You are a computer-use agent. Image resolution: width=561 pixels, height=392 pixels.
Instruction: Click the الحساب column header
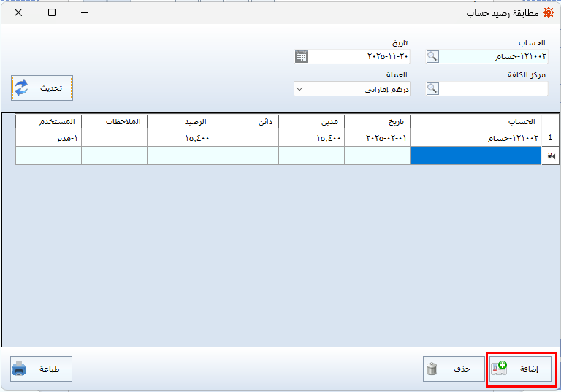click(476, 121)
